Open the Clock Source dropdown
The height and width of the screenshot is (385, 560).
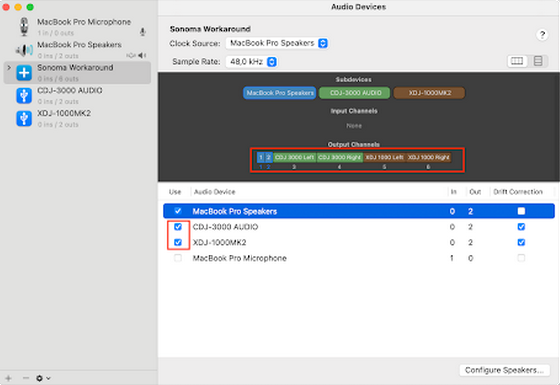click(277, 43)
